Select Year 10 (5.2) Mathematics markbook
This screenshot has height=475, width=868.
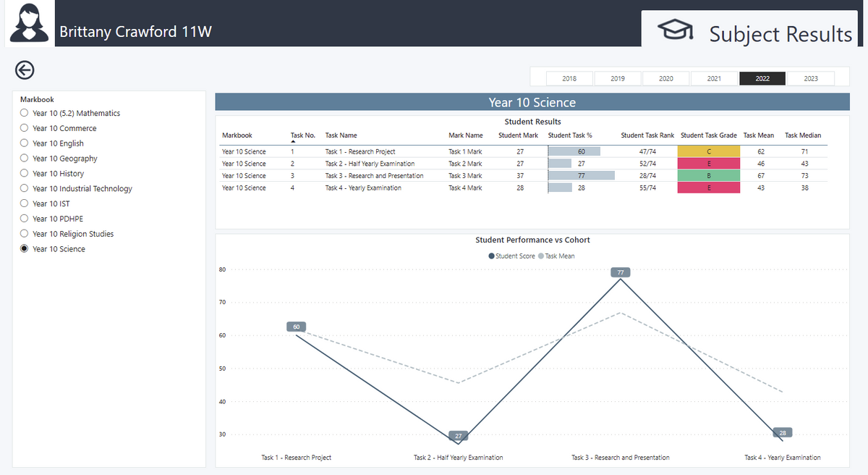(x=25, y=113)
